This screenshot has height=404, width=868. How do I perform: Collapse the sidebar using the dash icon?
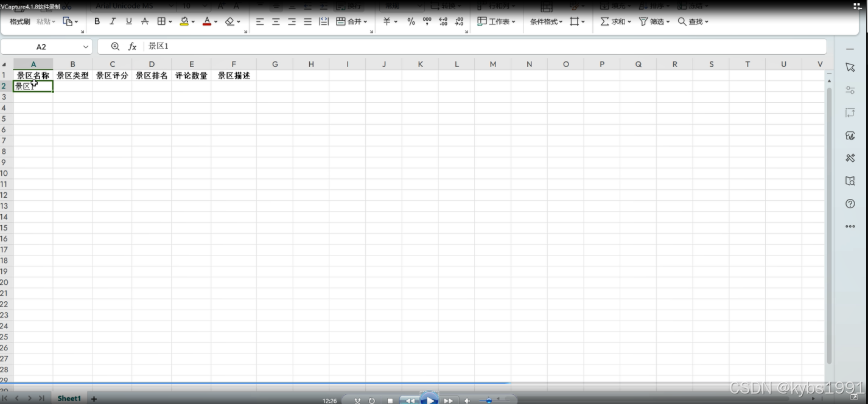tap(850, 49)
